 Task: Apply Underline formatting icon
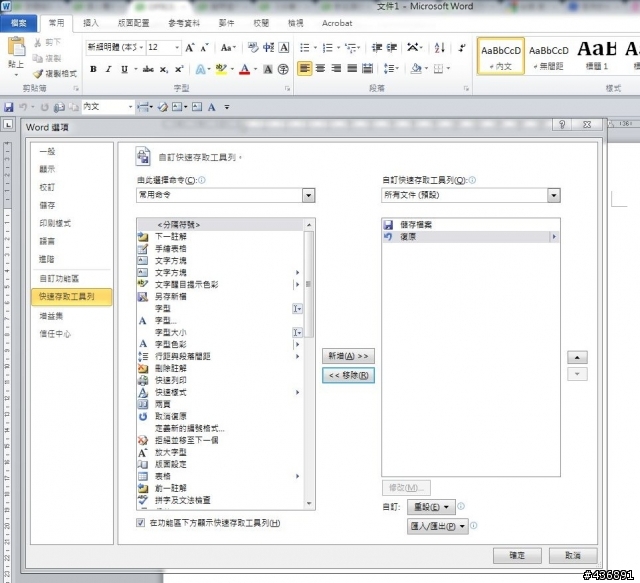coord(124,69)
